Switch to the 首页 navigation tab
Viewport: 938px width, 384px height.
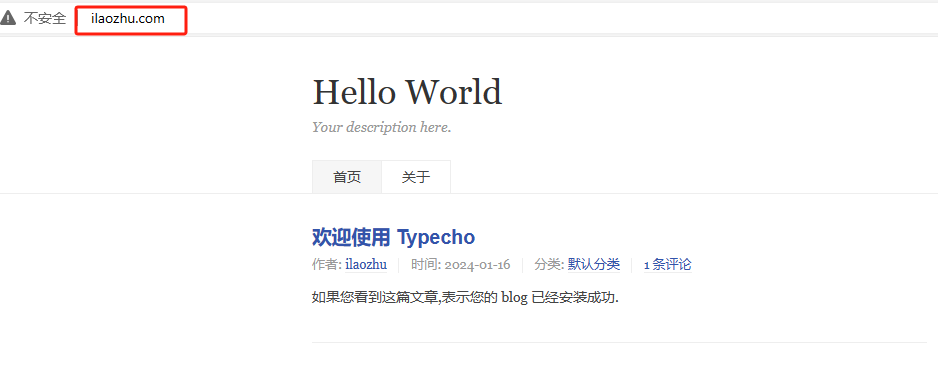347,177
